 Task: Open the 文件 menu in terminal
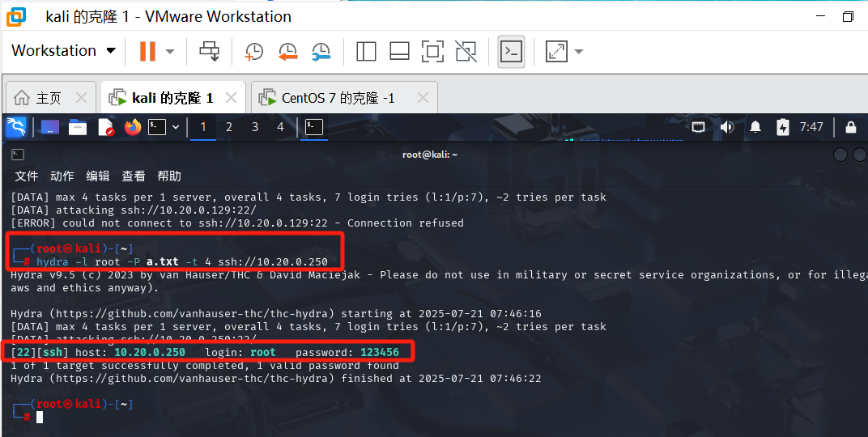[x=27, y=176]
